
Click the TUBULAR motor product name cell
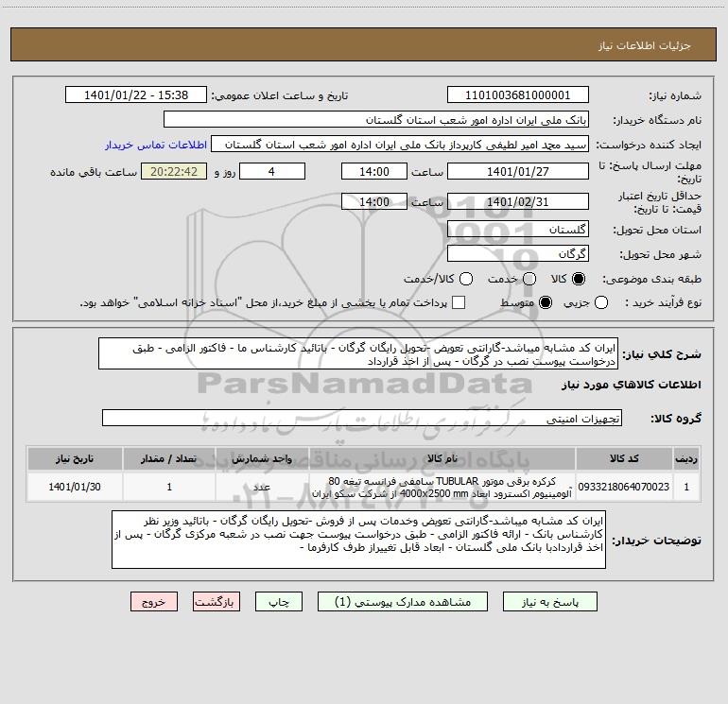(442, 487)
